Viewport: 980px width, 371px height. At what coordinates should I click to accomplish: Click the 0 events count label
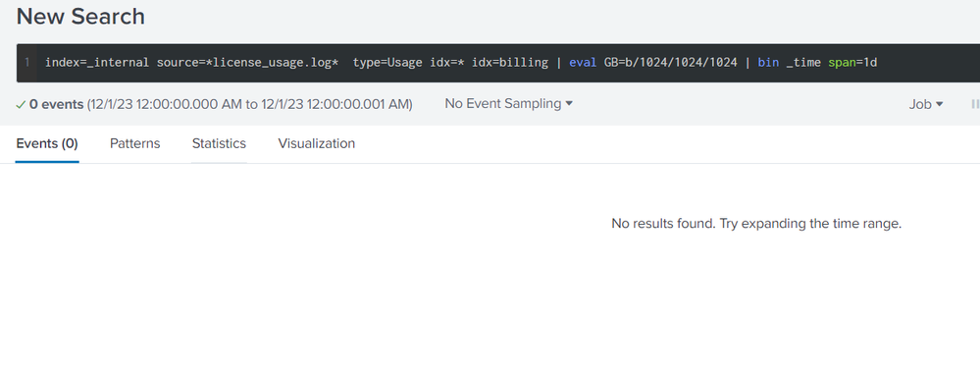56,104
